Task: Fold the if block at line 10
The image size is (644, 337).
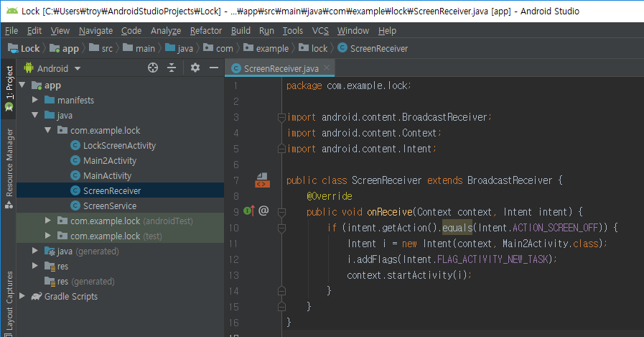Action: point(281,228)
